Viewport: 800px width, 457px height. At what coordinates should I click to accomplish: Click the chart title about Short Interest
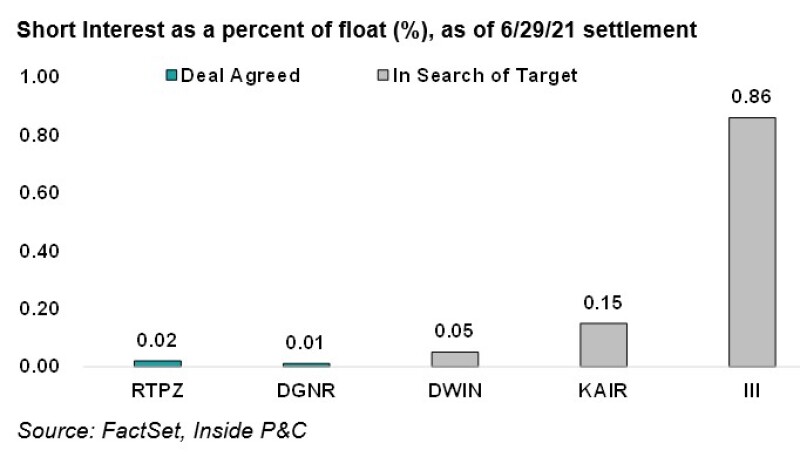[x=357, y=31]
